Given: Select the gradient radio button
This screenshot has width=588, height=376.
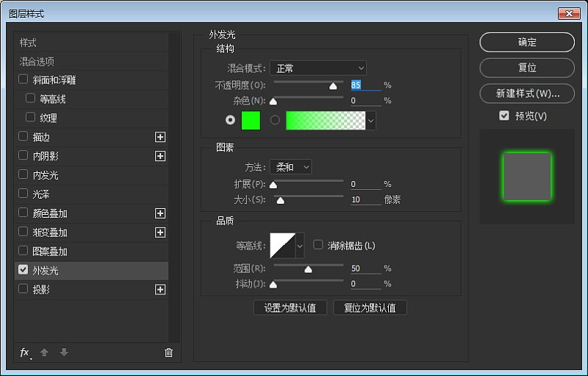Looking at the screenshot, I should [275, 120].
